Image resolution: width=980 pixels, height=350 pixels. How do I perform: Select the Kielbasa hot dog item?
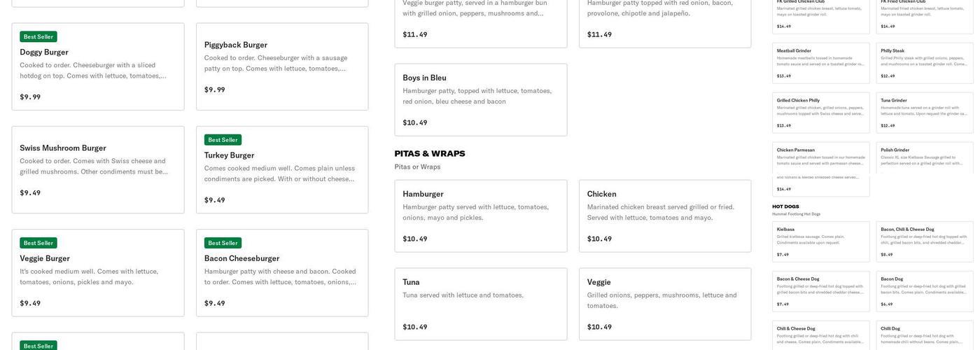tap(821, 241)
